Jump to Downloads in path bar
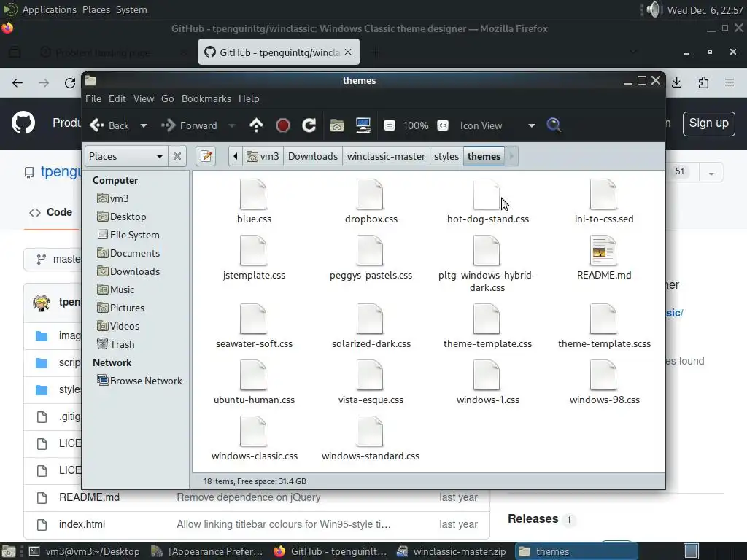The image size is (747, 560). coord(312,156)
